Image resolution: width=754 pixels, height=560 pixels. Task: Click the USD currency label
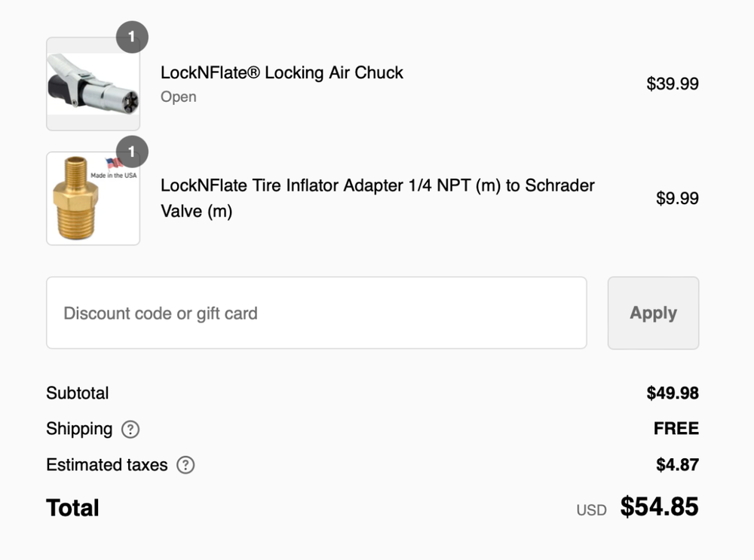pos(591,510)
